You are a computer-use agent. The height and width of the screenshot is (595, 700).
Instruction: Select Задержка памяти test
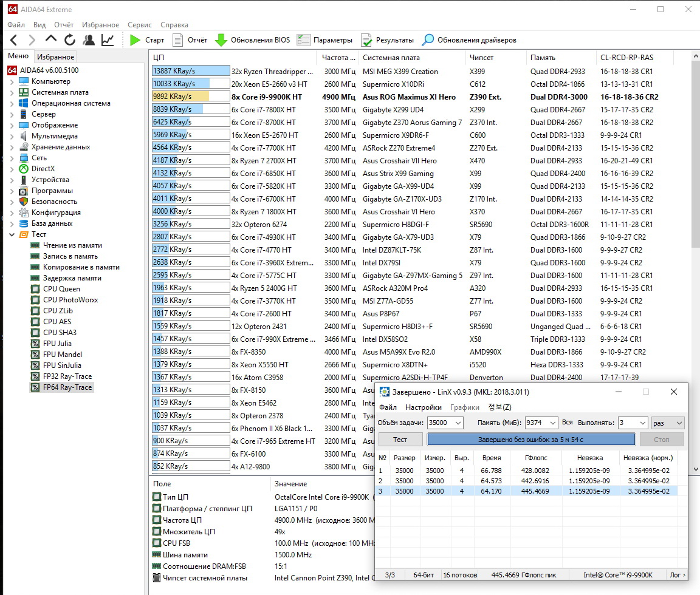(x=72, y=278)
